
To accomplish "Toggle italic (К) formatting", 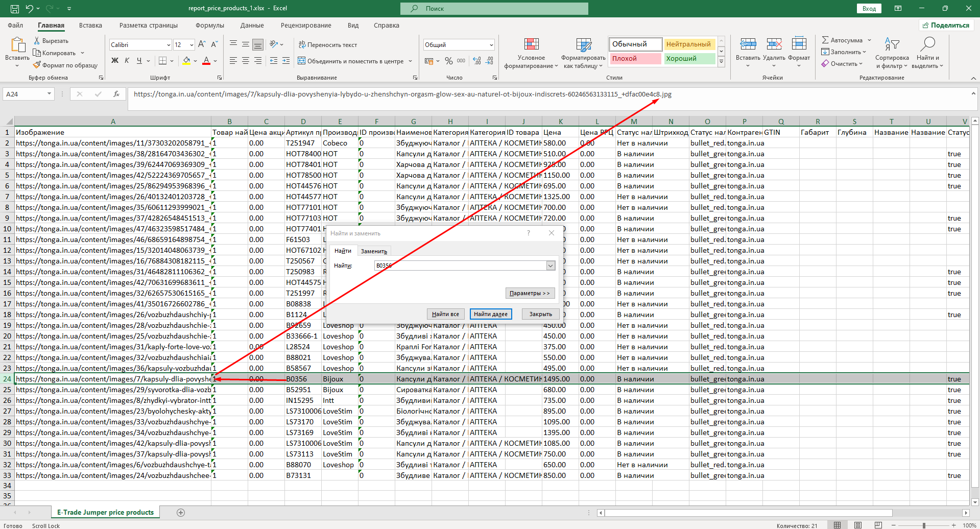I will pyautogui.click(x=127, y=61).
